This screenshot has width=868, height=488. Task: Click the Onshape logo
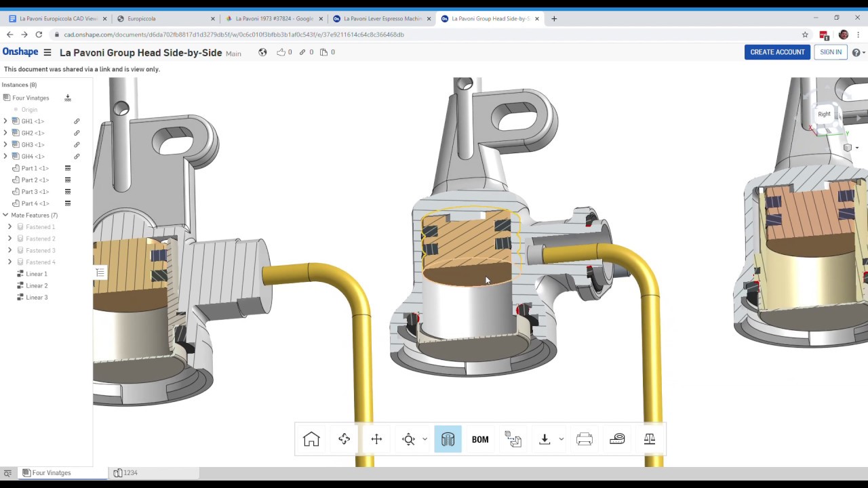20,52
